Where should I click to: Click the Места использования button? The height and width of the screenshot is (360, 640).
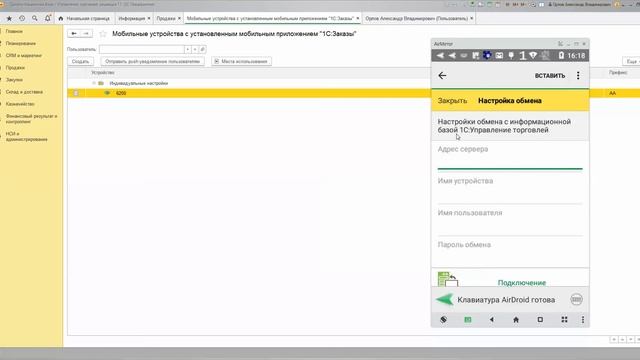click(x=241, y=61)
